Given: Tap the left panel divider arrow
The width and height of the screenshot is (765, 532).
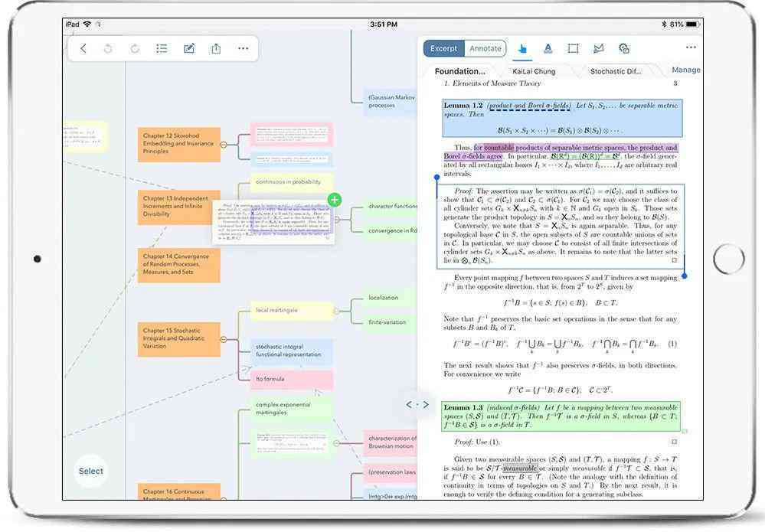Looking at the screenshot, I should click(410, 404).
